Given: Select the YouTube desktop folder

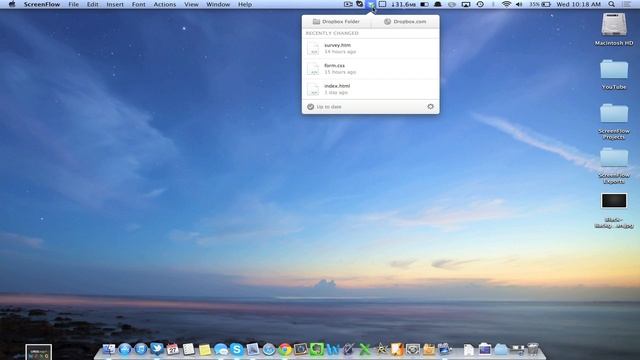Looking at the screenshot, I should (x=614, y=69).
